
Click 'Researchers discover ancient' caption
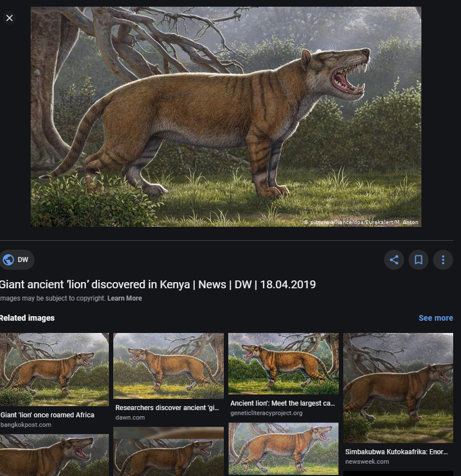point(167,408)
